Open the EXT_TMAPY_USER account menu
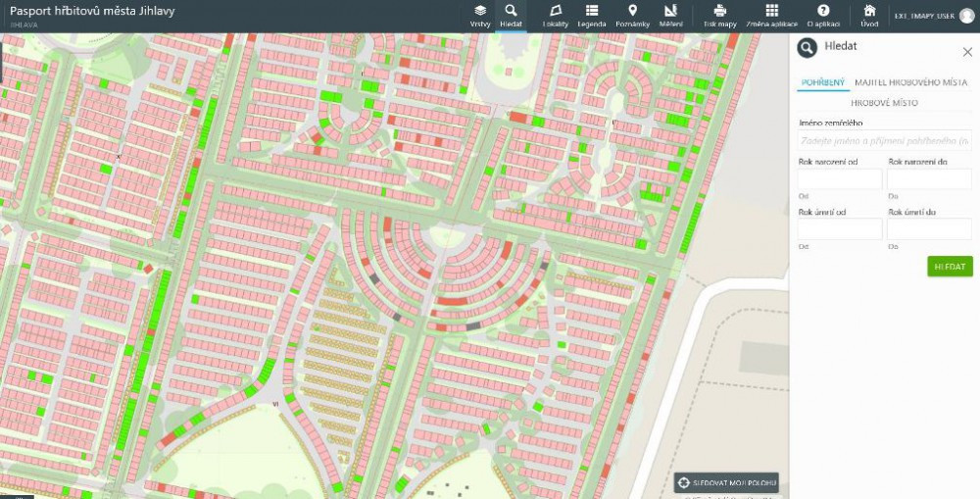Viewport: 980px width, 499px height. tap(932, 16)
